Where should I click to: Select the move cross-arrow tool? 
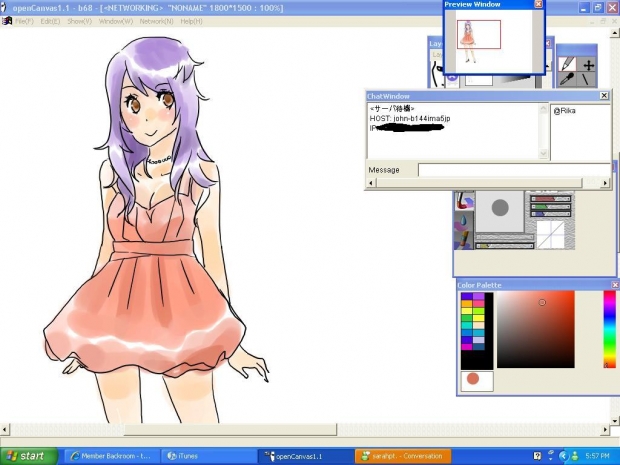click(x=588, y=65)
